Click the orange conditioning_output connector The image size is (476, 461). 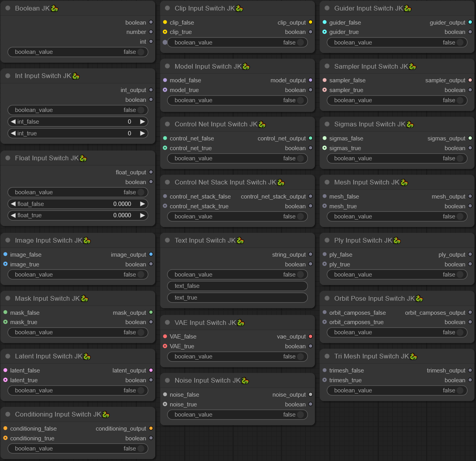point(151,428)
